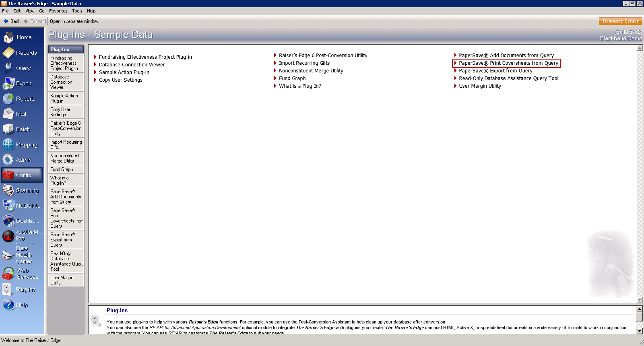This screenshot has height=346, width=644.
Task: Open the Favorites menu
Action: [58, 11]
